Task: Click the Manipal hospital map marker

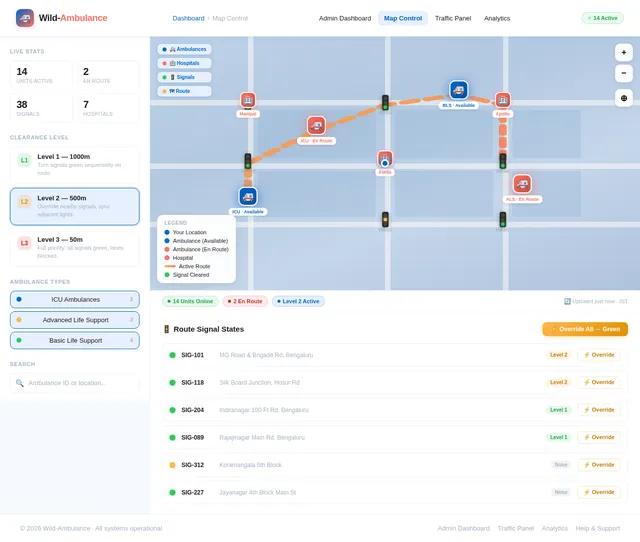Action: click(x=248, y=100)
